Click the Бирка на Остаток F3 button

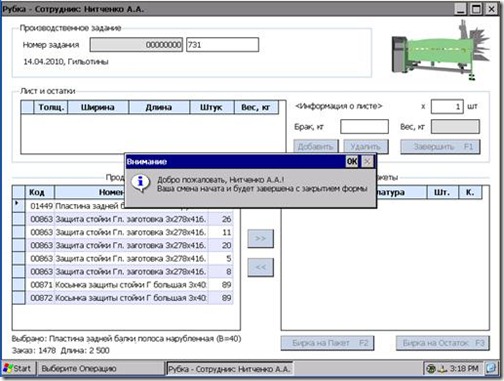click(x=443, y=343)
